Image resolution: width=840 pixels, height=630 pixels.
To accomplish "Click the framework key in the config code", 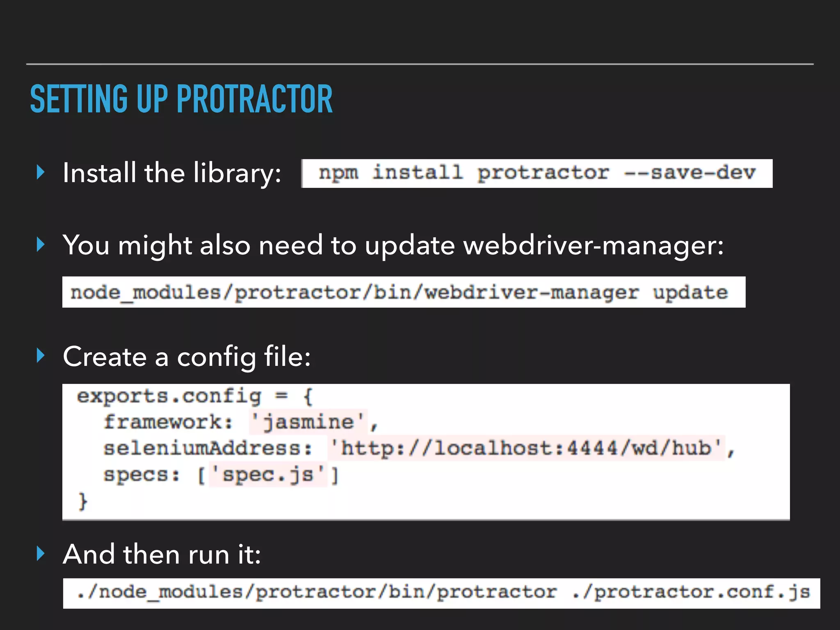I will point(168,422).
